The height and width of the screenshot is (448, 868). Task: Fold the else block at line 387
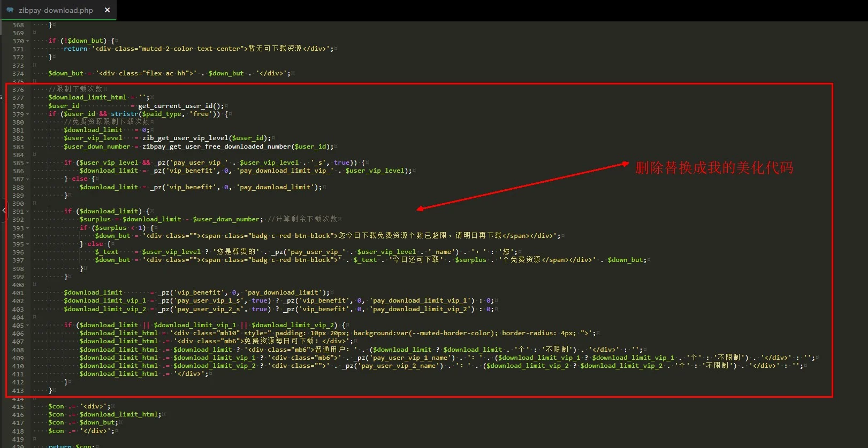28,179
